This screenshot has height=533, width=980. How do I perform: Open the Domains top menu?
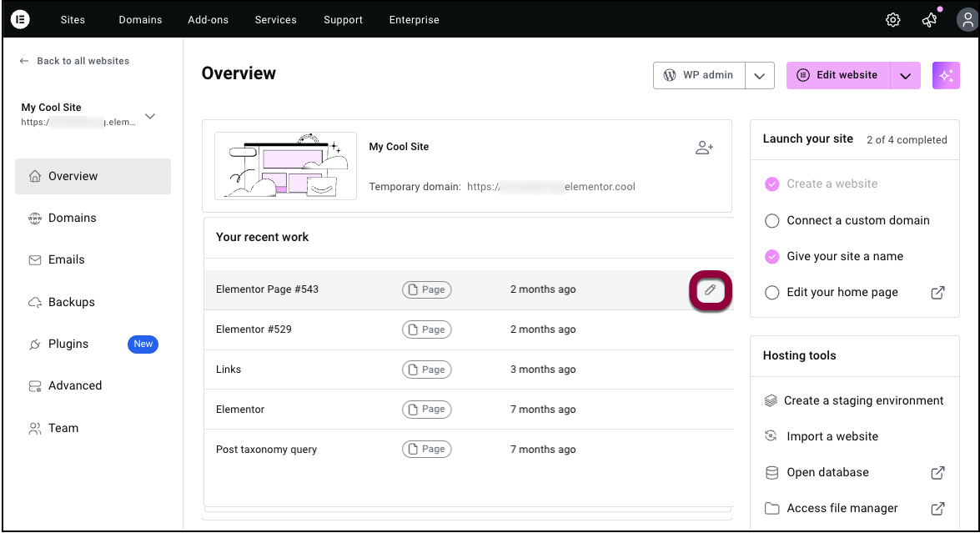[x=140, y=20]
